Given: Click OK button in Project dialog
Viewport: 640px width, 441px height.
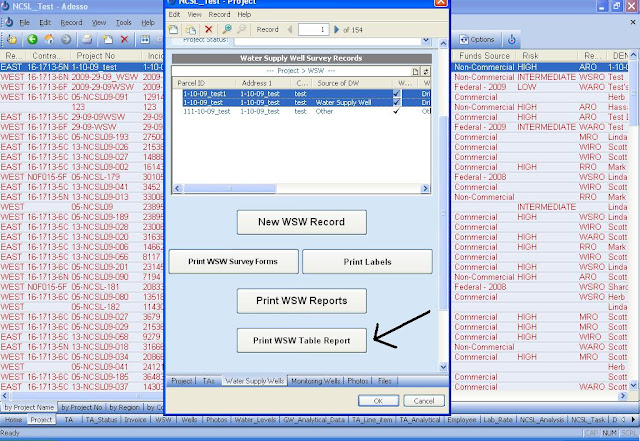Looking at the screenshot, I should pyautogui.click(x=378, y=401).
